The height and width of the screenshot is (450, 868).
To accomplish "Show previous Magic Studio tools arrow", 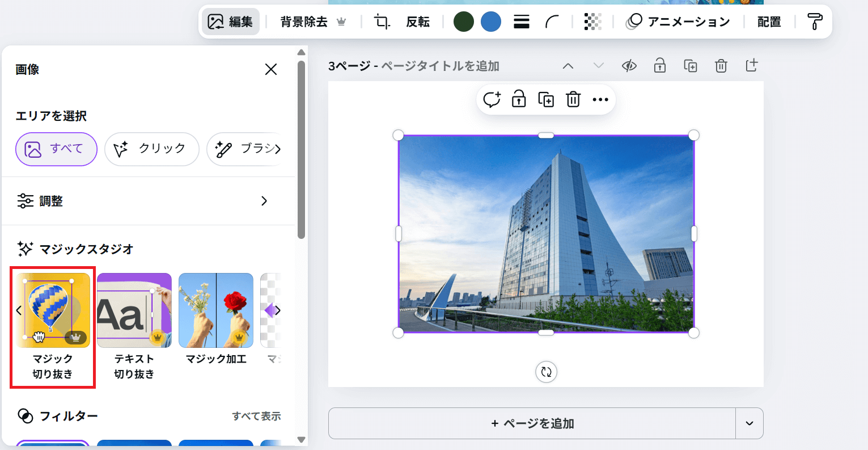I will click(19, 310).
